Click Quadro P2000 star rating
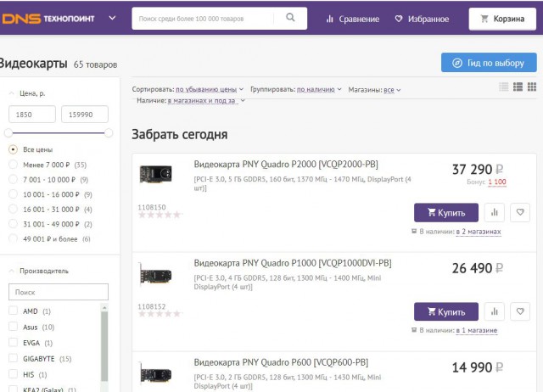Image resolution: width=543 pixels, height=392 pixels. click(160, 215)
